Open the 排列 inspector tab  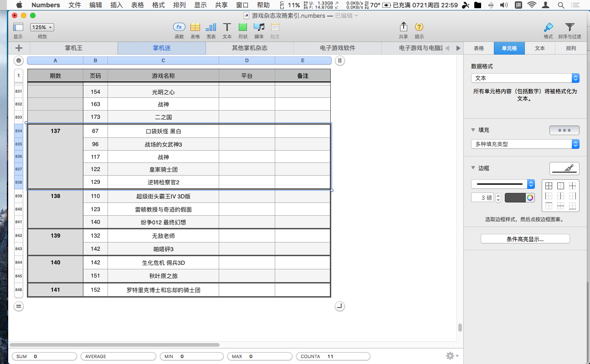571,48
